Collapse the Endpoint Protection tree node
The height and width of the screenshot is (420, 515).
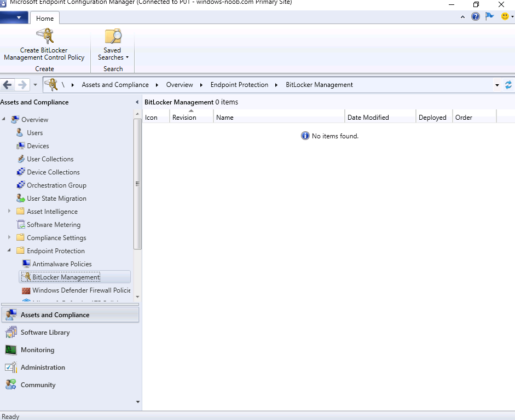(9, 250)
